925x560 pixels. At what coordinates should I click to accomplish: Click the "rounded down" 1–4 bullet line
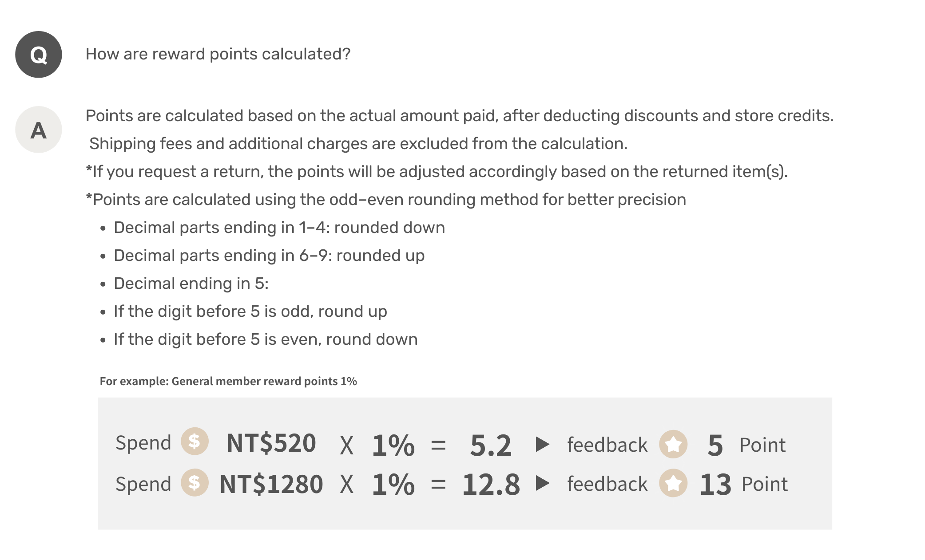coord(279,228)
